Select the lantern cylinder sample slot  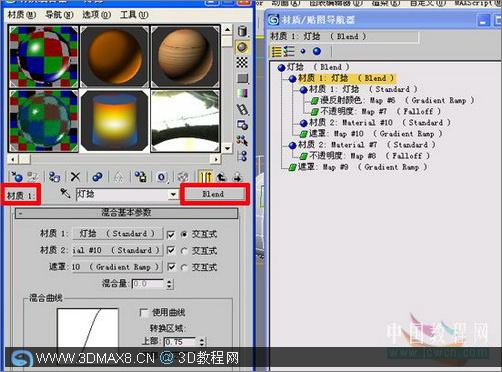pyautogui.click(x=114, y=121)
